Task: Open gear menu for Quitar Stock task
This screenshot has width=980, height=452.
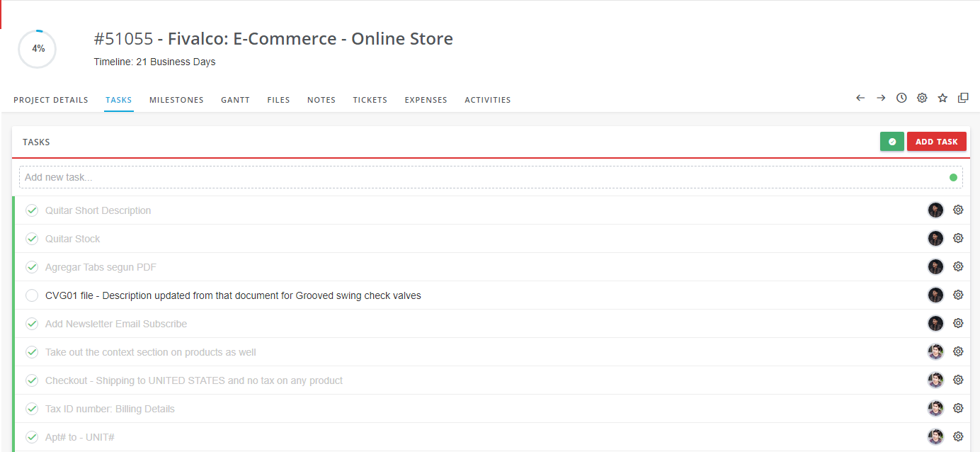Action: 958,238
